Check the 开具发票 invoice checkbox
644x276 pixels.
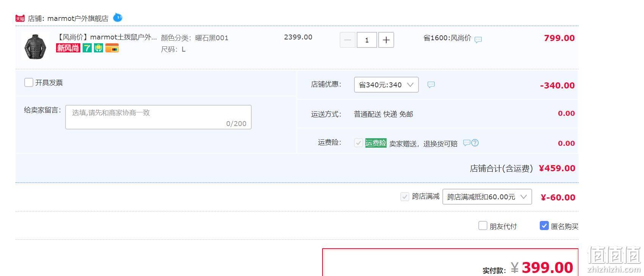click(x=28, y=82)
